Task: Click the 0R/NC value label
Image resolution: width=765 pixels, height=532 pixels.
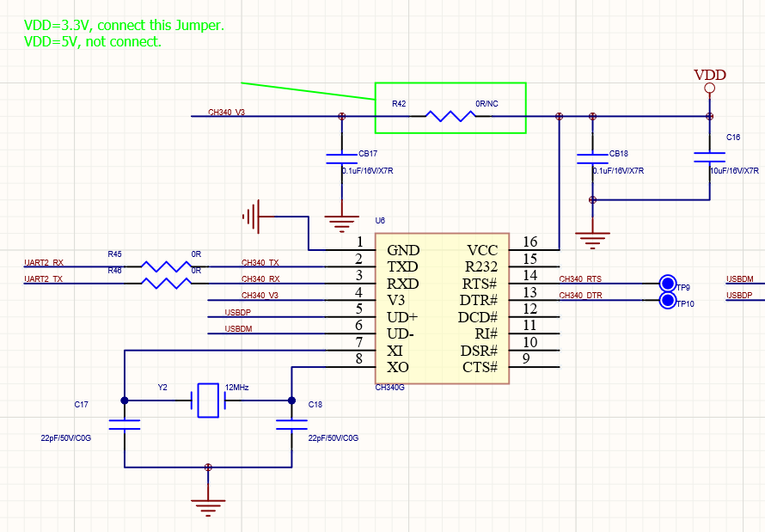Action: coord(487,104)
